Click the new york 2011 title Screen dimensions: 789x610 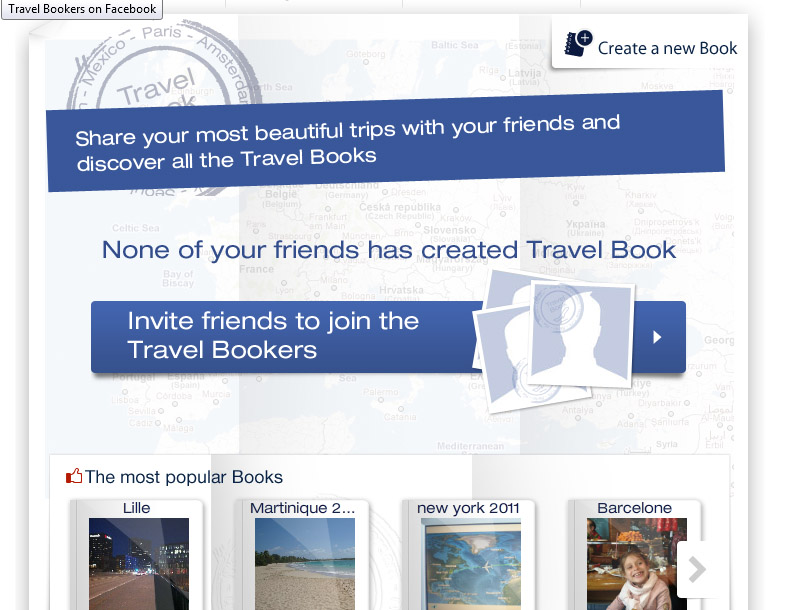(468, 508)
